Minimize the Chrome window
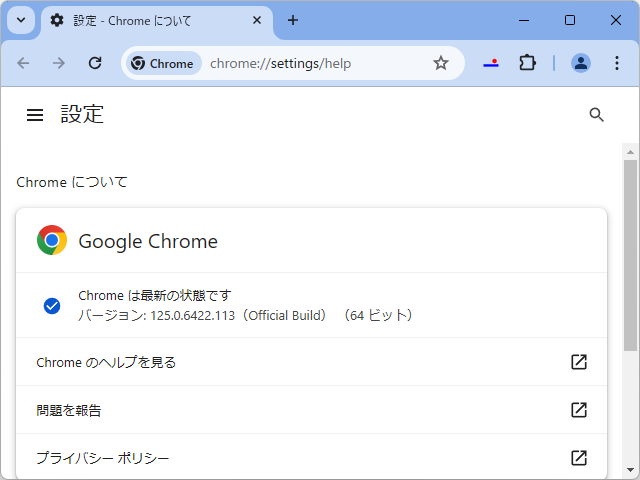Image resolution: width=640 pixels, height=480 pixels. (x=524, y=20)
